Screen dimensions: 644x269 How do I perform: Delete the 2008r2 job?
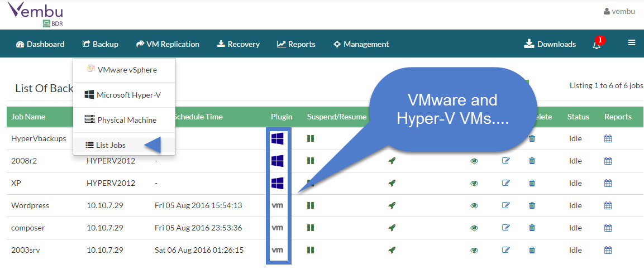click(532, 161)
